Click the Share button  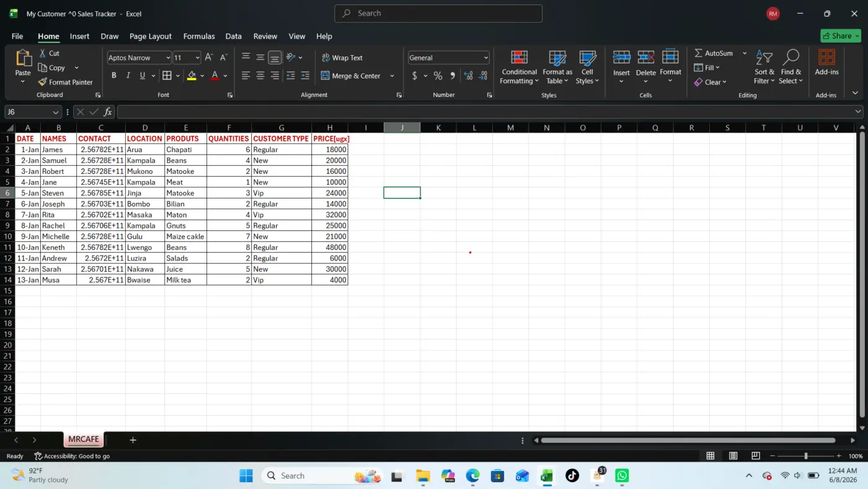click(841, 36)
